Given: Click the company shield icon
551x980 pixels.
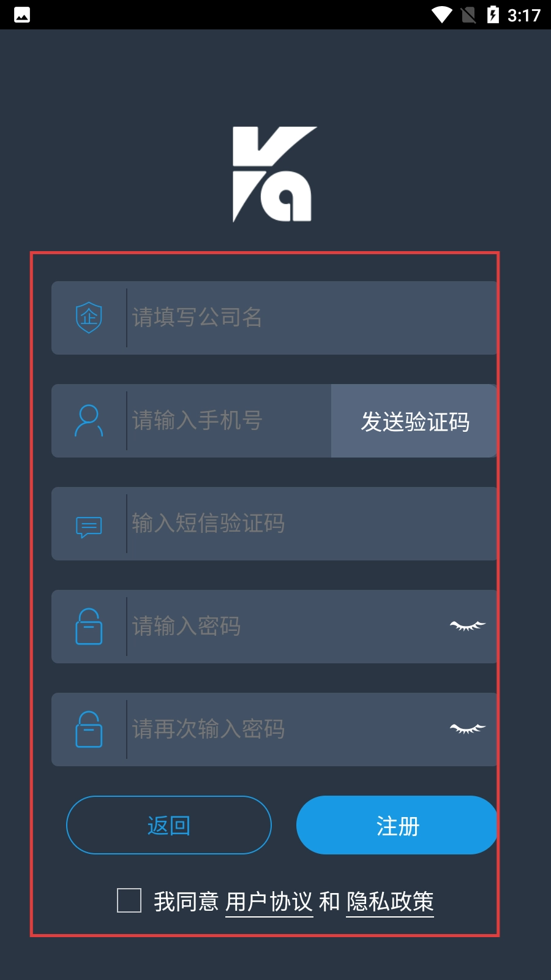Looking at the screenshot, I should [89, 317].
